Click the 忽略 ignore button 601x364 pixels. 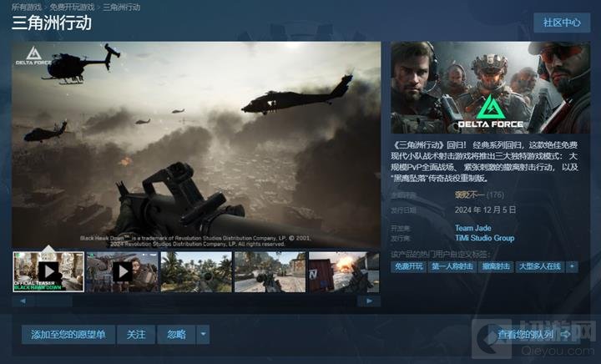(x=176, y=335)
